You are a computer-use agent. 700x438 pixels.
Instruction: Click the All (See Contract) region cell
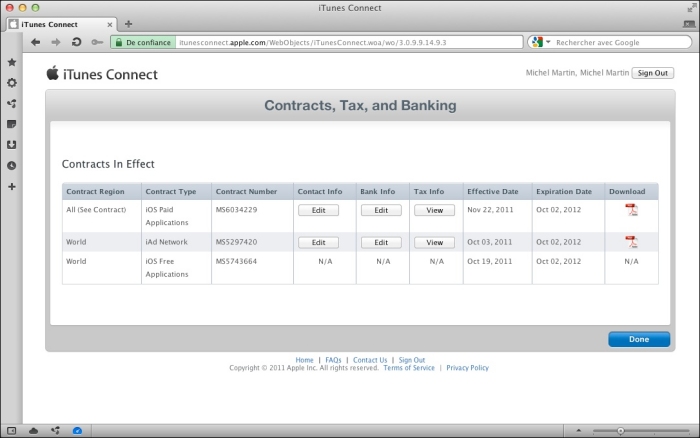[96, 210]
